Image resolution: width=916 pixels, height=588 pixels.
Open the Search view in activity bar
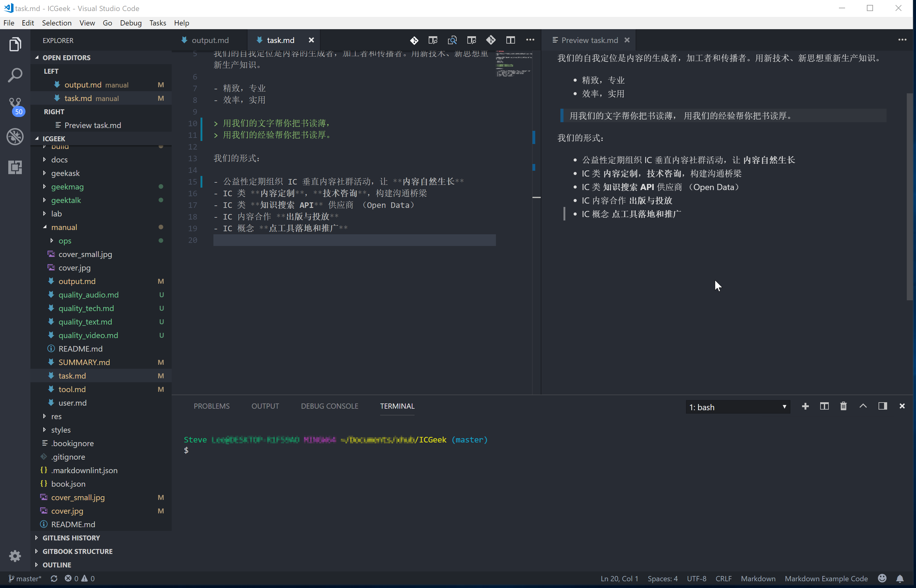pyautogui.click(x=15, y=75)
